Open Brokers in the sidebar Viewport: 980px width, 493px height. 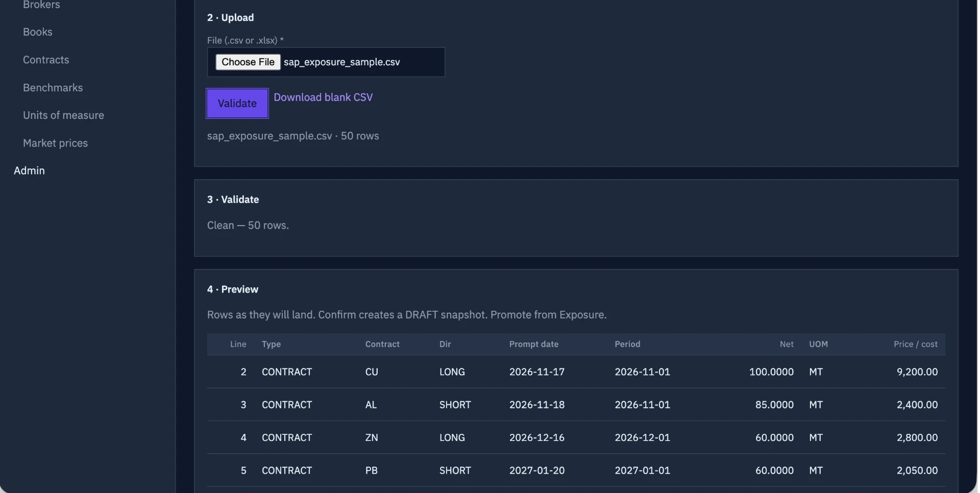point(41,5)
